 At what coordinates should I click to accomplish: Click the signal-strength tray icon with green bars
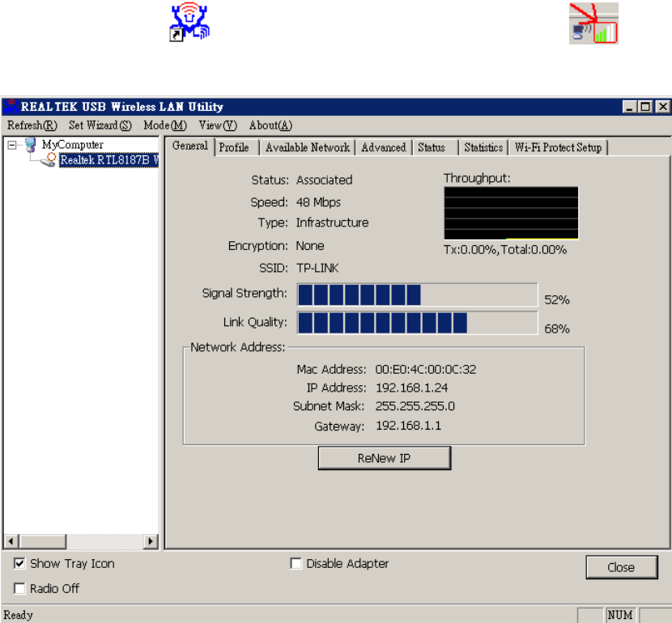pos(606,32)
